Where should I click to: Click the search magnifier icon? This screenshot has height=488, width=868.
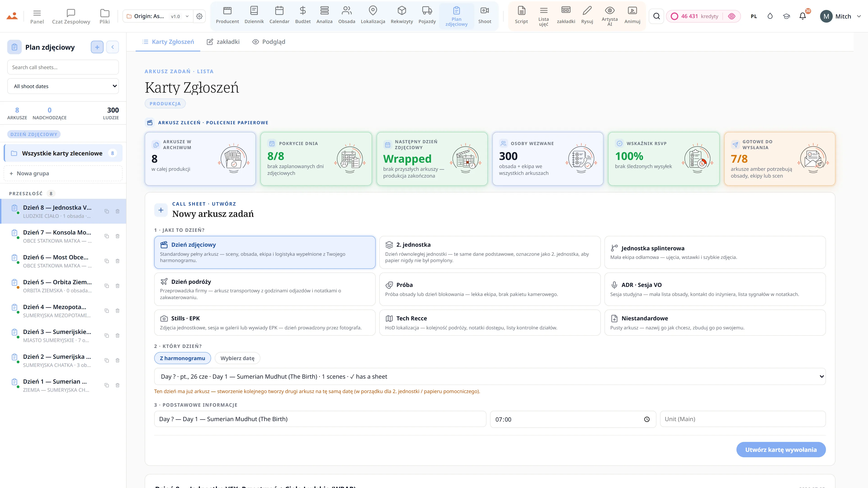pos(656,16)
